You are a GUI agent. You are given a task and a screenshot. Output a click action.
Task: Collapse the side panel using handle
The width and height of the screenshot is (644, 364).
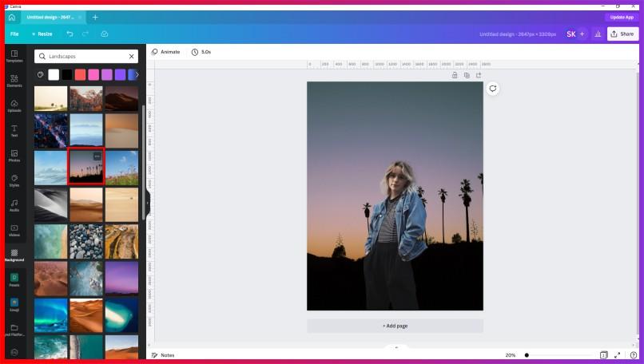coord(147,203)
